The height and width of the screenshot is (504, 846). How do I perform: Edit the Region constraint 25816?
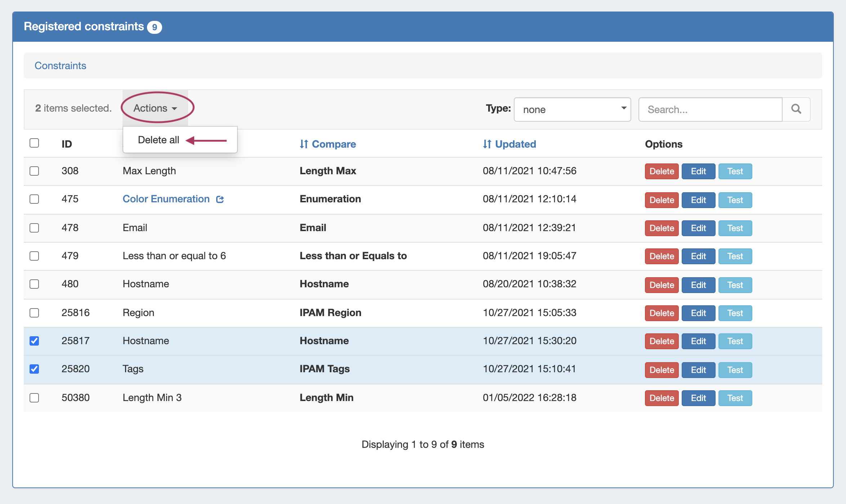tap(698, 313)
